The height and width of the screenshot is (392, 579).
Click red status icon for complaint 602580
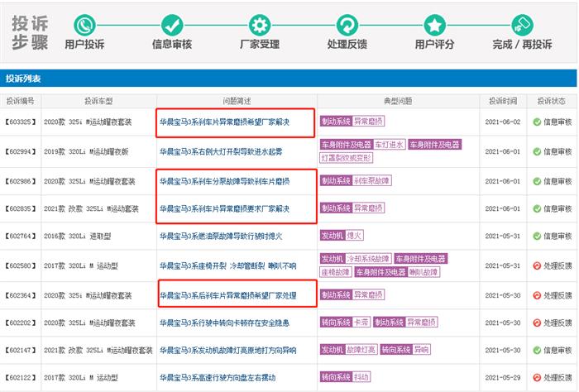click(537, 265)
